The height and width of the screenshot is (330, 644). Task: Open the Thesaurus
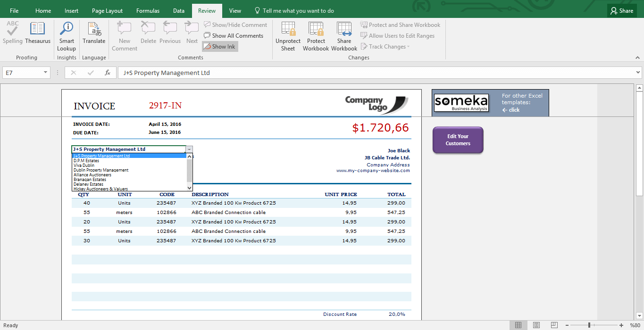point(38,33)
